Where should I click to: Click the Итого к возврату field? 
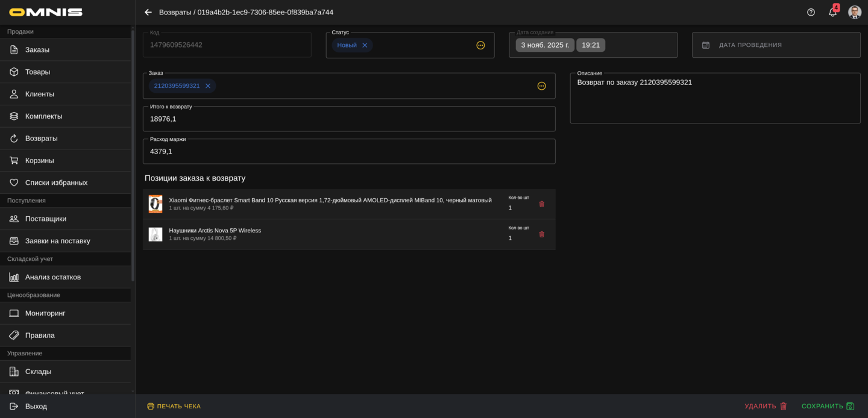tap(348, 119)
